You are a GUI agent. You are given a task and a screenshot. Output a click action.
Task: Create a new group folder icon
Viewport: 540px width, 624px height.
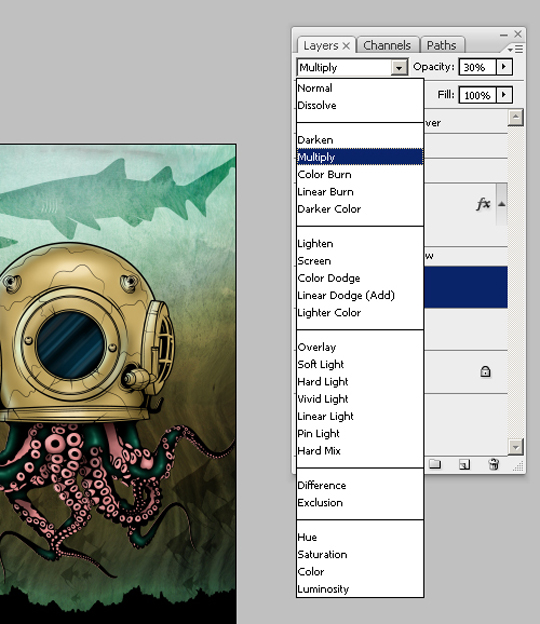(435, 464)
